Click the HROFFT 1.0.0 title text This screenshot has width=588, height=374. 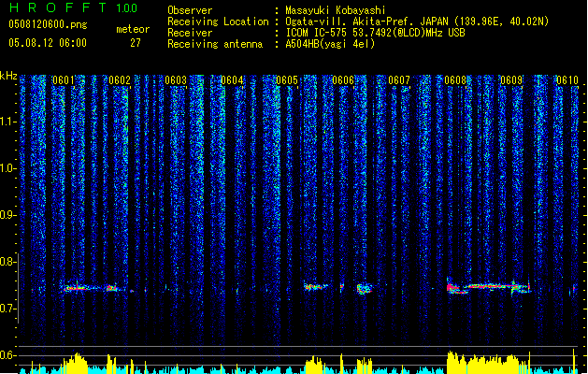click(73, 7)
